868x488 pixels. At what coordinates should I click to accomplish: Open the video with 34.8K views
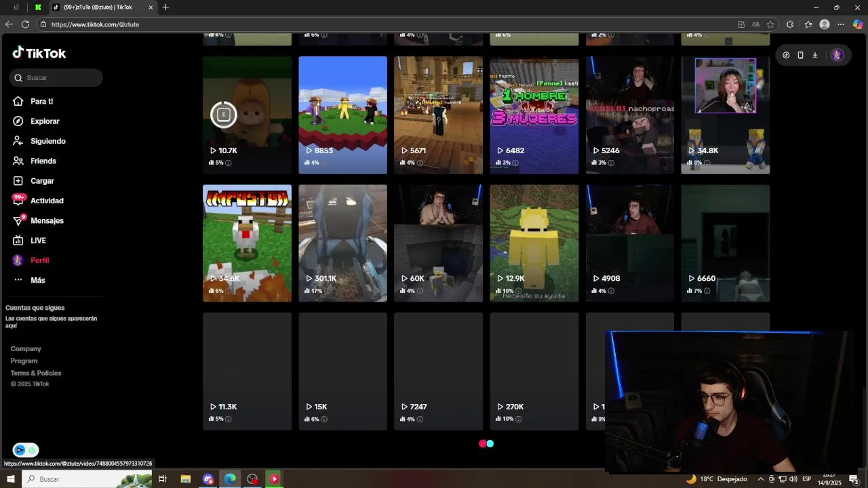pos(726,115)
